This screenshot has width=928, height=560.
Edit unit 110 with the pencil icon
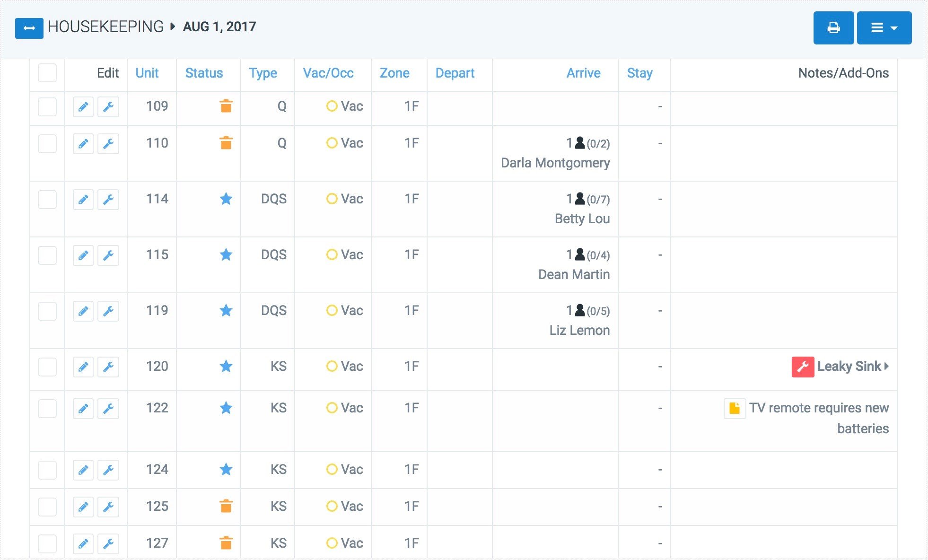83,143
